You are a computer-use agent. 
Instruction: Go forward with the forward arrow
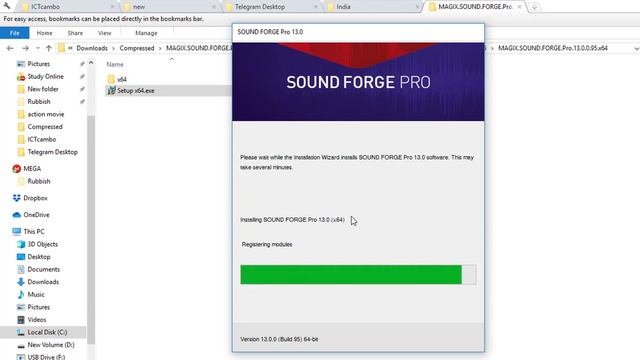coord(25,48)
